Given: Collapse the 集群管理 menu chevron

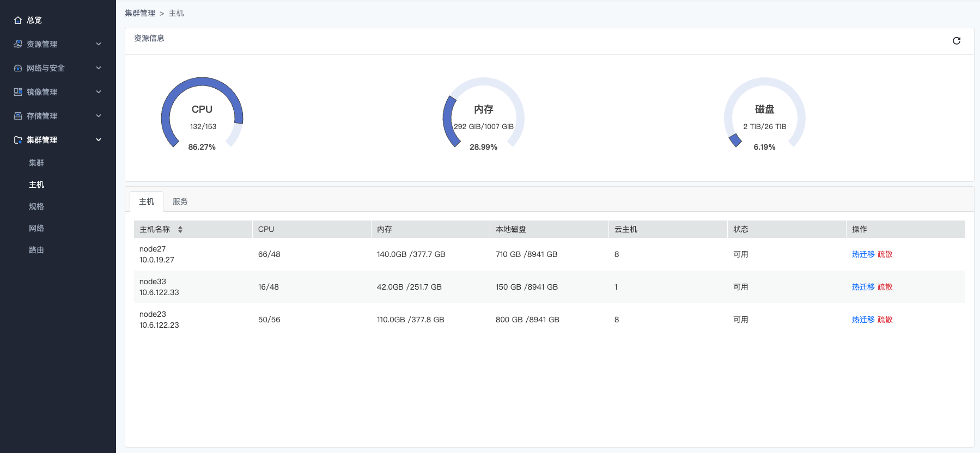Looking at the screenshot, I should (x=99, y=140).
